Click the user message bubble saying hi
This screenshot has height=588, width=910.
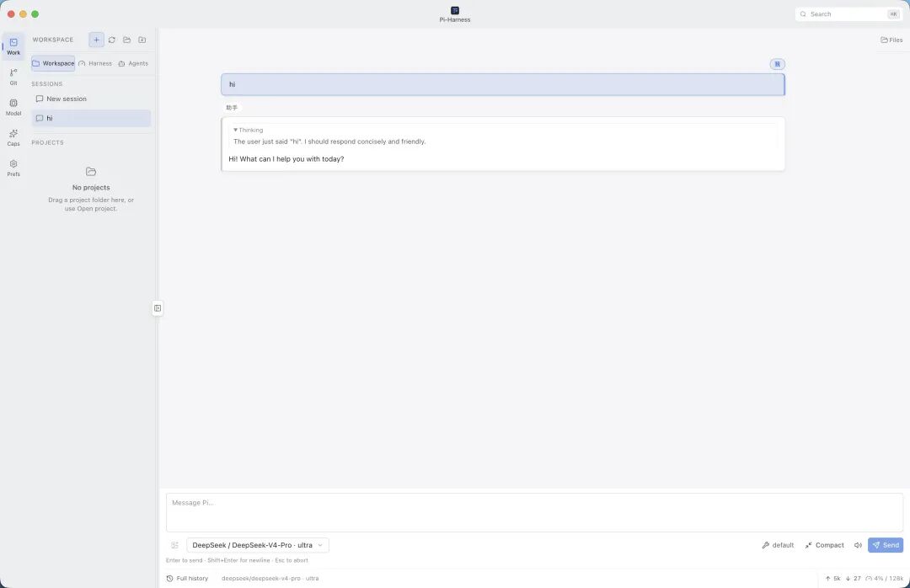502,85
